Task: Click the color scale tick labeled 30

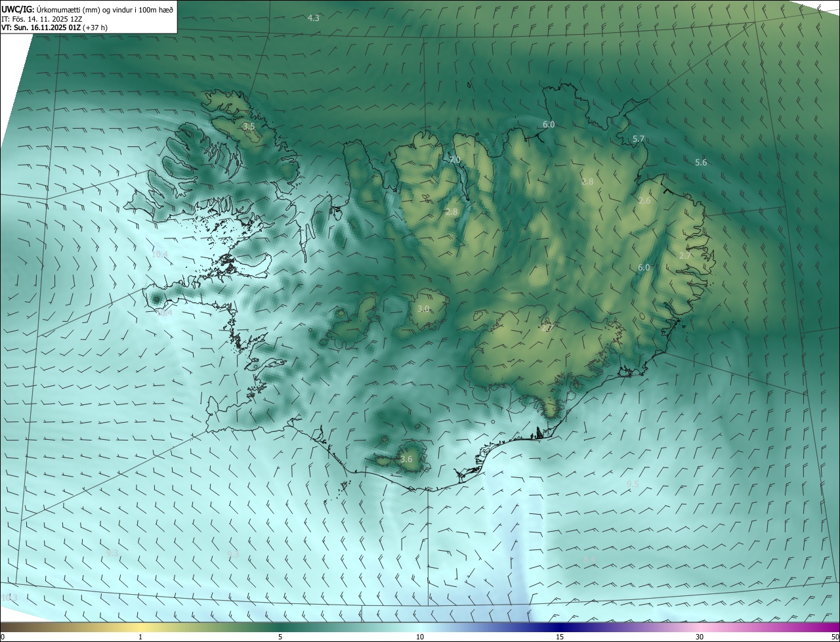Action: pyautogui.click(x=700, y=637)
